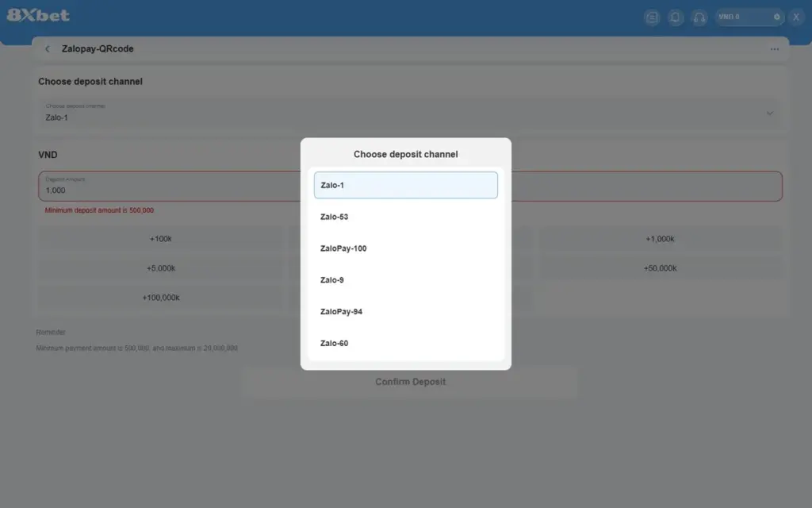Click the 'Zalopay-QRcode' page title
The image size is (812, 508).
point(98,48)
